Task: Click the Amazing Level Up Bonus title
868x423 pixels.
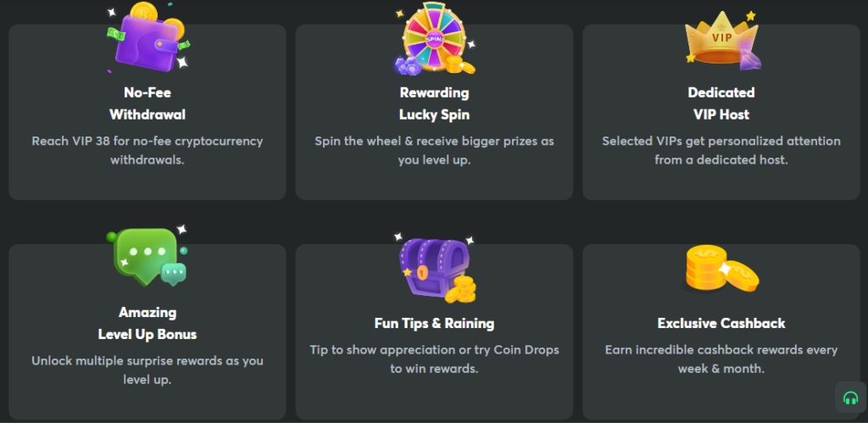Action: coord(147,323)
